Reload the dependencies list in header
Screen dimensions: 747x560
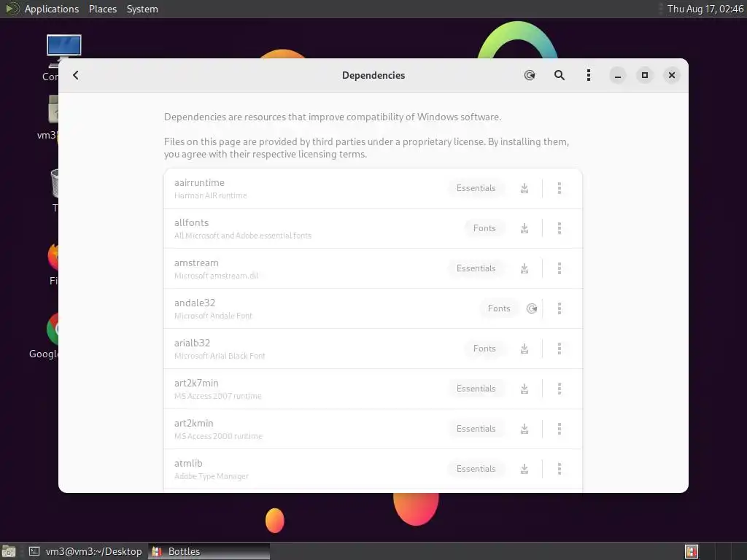point(530,75)
